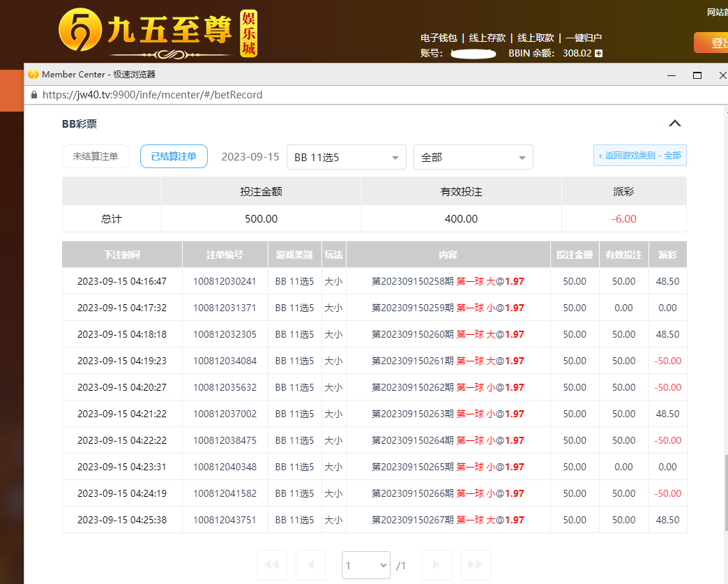Image resolution: width=728 pixels, height=584 pixels.
Task: Go to next page of records
Action: (x=437, y=564)
